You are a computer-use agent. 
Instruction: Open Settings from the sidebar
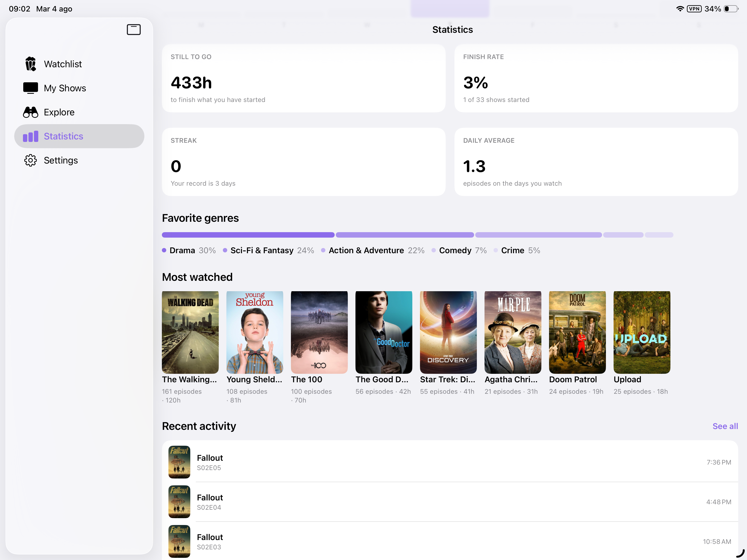tap(79, 160)
